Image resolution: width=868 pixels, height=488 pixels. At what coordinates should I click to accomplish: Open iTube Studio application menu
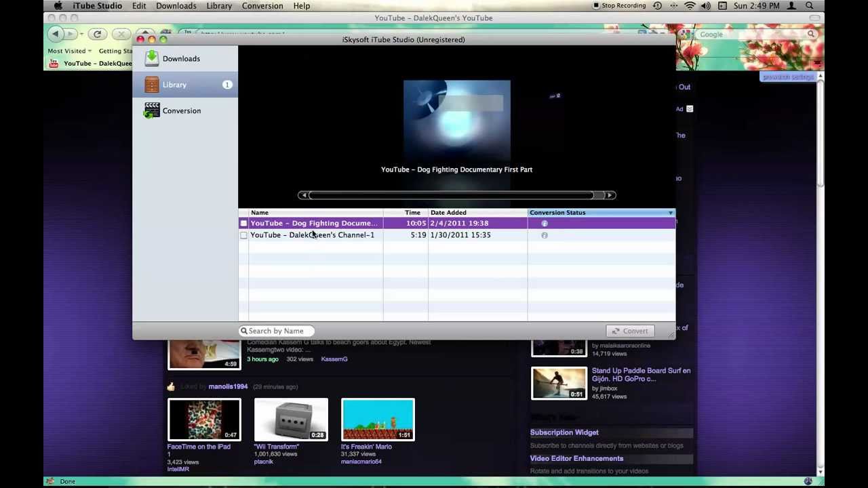coord(98,5)
